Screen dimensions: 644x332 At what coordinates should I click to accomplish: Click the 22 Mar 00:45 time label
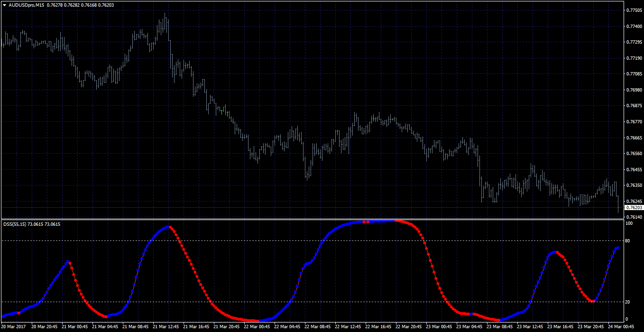(257, 327)
